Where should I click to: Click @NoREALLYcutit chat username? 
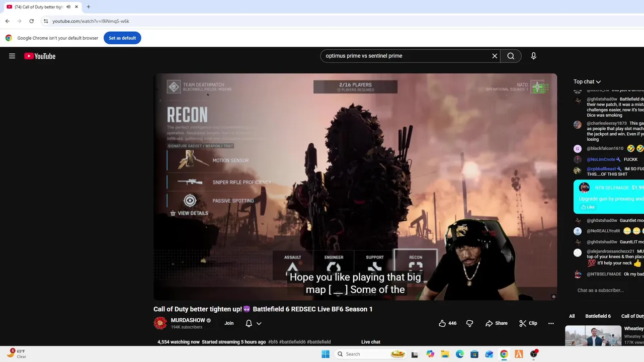click(x=603, y=231)
